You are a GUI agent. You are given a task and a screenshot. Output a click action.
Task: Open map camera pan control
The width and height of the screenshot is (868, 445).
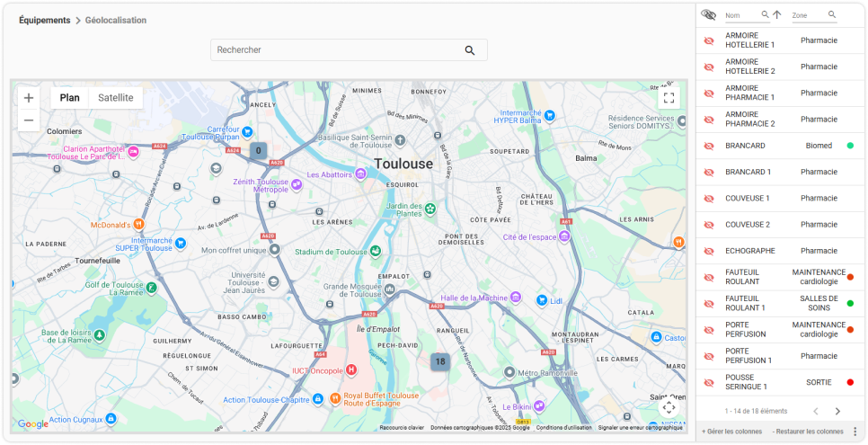coord(669,407)
